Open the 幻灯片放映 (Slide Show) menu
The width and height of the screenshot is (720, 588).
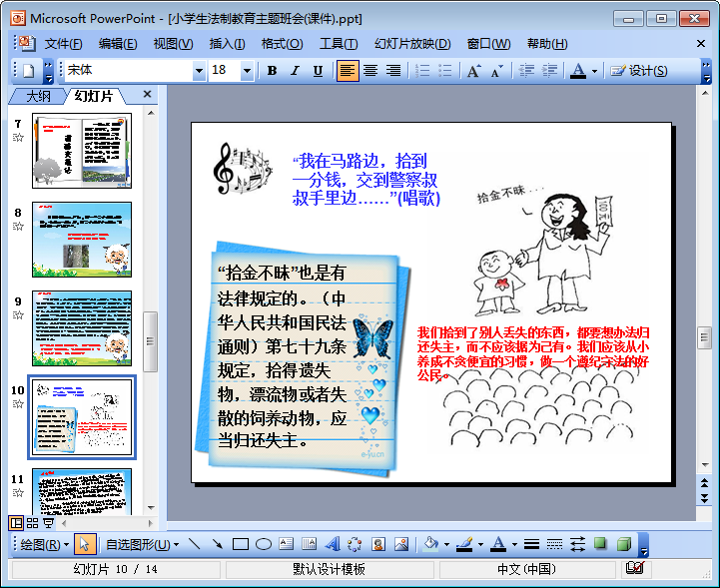point(412,44)
